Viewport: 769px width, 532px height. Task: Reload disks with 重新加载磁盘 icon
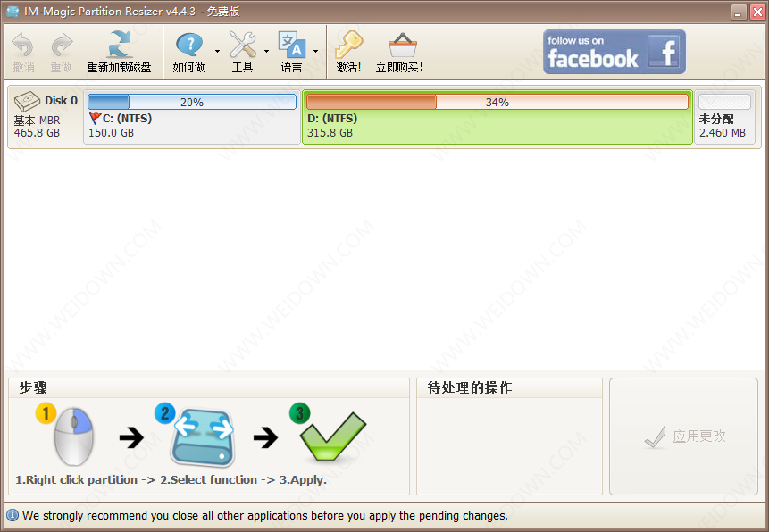120,45
